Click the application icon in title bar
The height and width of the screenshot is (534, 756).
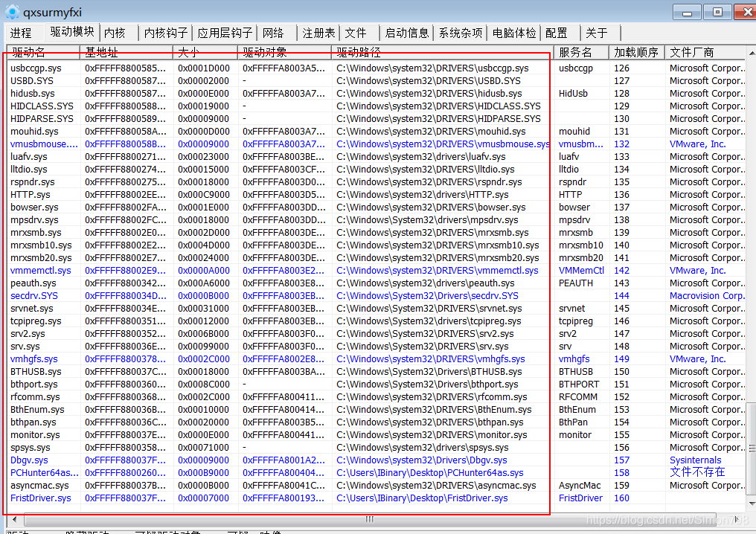click(x=12, y=12)
